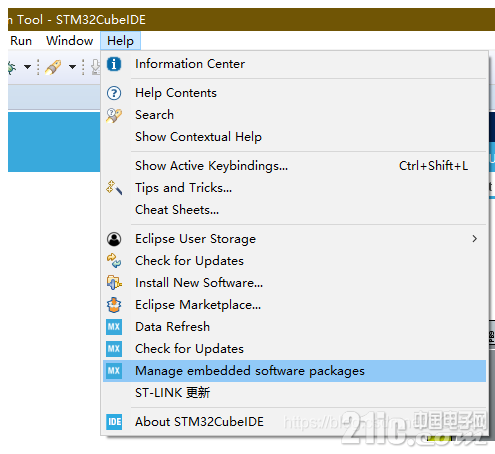
Task: Click the IDE icon beside About STM32CubeIDE
Action: click(114, 422)
